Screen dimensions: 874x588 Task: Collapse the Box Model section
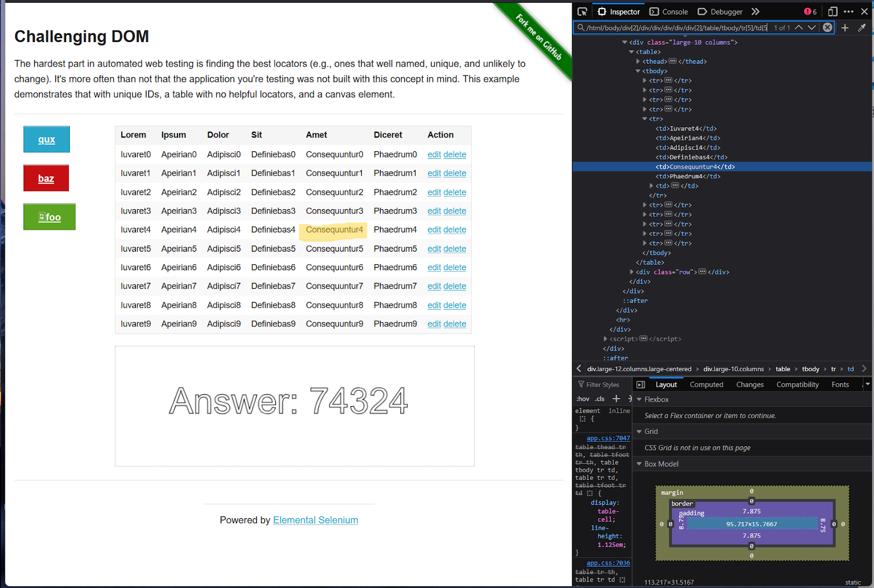click(639, 464)
